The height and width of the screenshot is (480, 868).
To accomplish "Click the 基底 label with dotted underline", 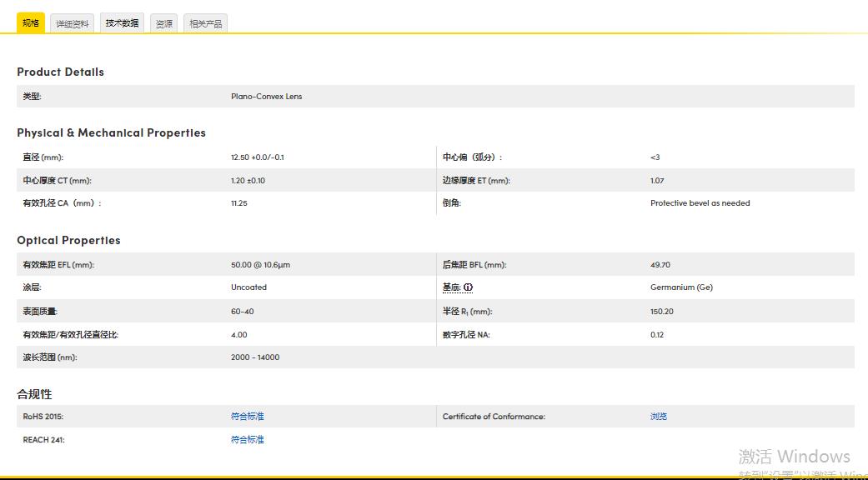I will point(451,287).
